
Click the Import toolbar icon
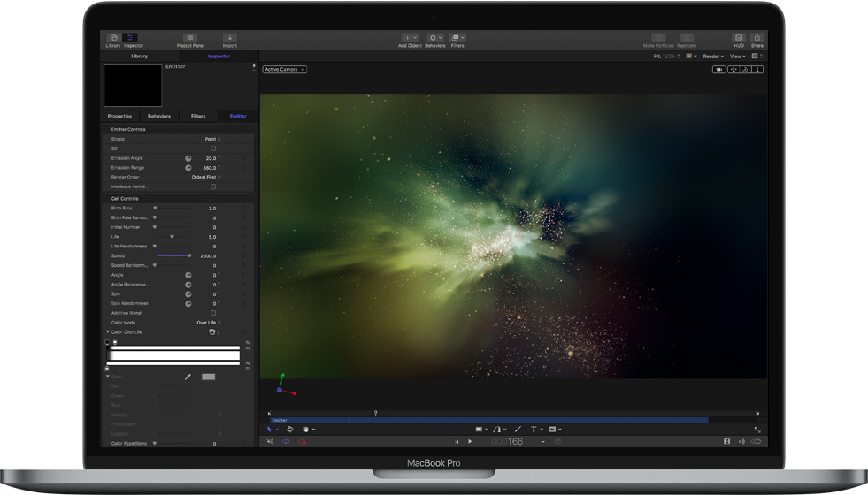[229, 40]
